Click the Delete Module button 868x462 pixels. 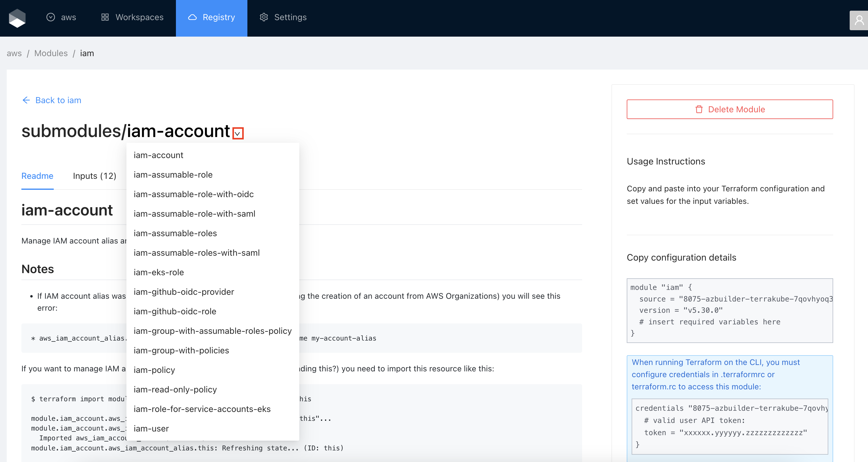click(730, 109)
